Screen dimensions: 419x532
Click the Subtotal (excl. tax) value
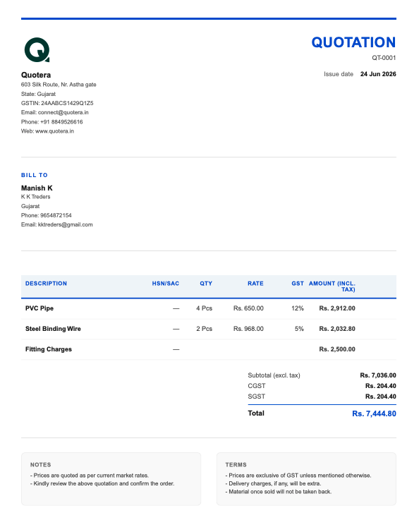(378, 375)
